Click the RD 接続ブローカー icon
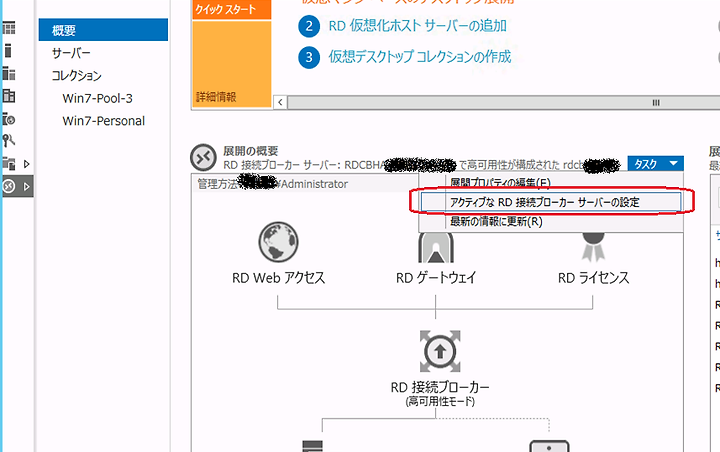The width and height of the screenshot is (720, 452). (x=440, y=351)
